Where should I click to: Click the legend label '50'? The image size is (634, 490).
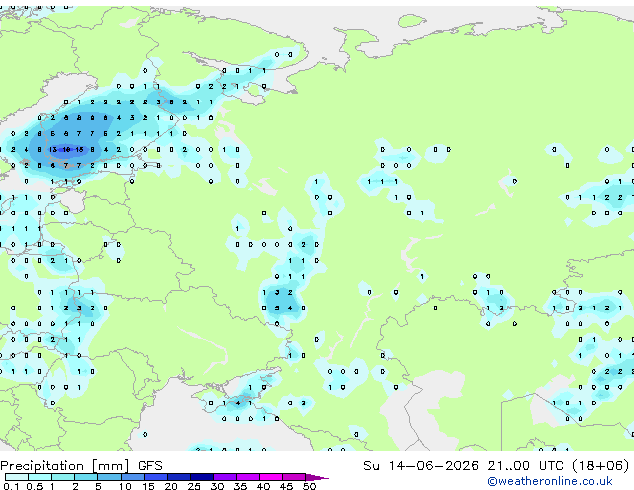309,486
